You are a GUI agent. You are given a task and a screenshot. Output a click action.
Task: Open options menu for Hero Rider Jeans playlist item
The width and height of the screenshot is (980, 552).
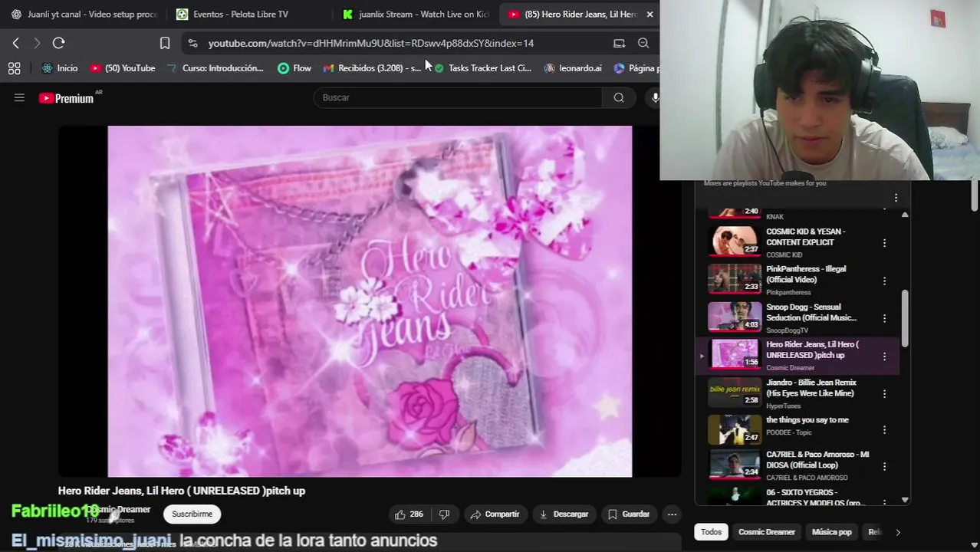(x=884, y=356)
